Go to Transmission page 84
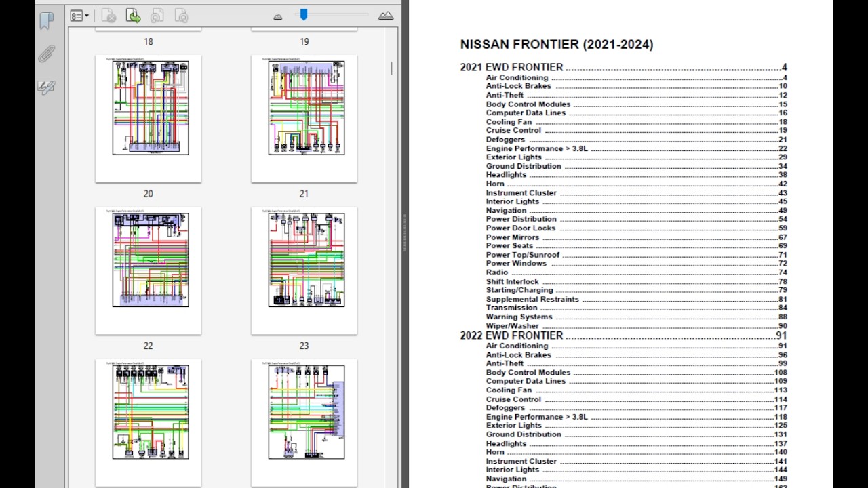The width and height of the screenshot is (868, 488). tap(636, 308)
